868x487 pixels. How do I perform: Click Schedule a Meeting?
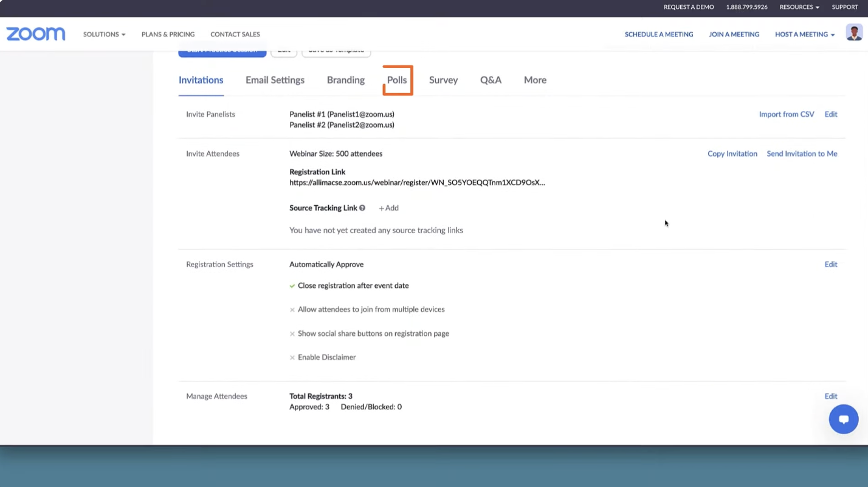pos(659,35)
